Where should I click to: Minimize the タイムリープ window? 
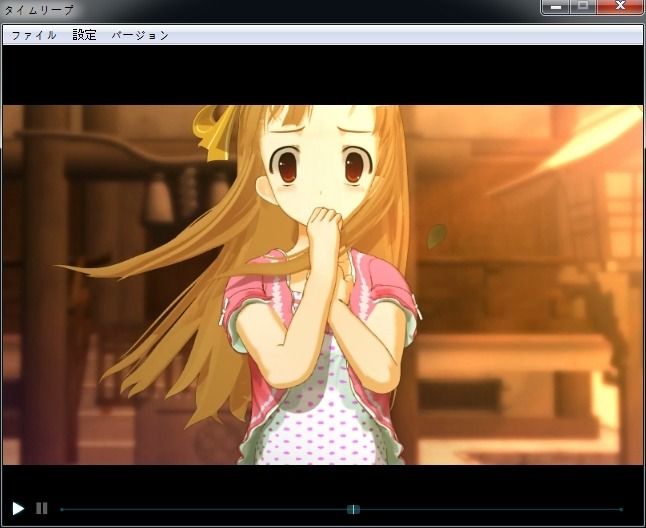556,7
